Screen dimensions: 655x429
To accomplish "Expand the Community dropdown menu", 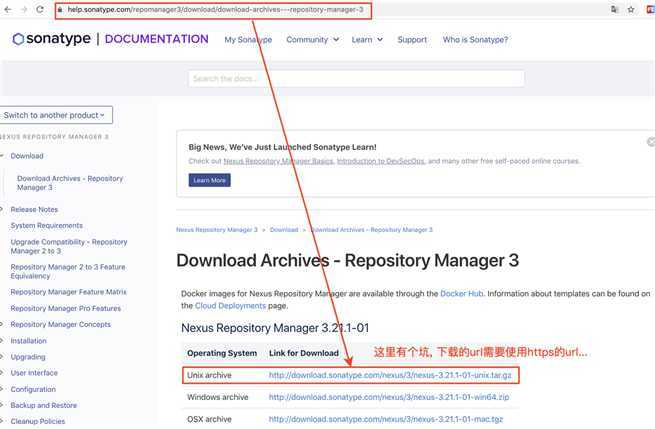I will coord(312,40).
